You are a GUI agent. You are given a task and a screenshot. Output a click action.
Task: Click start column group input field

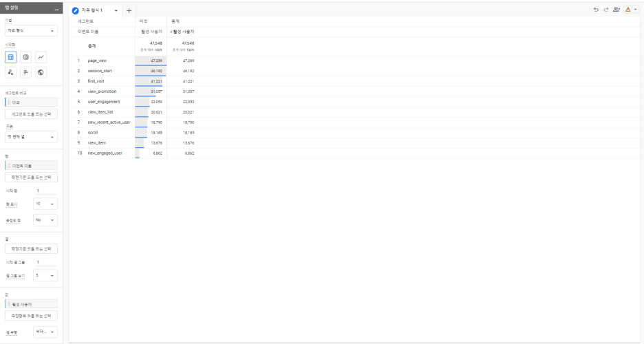click(46, 262)
